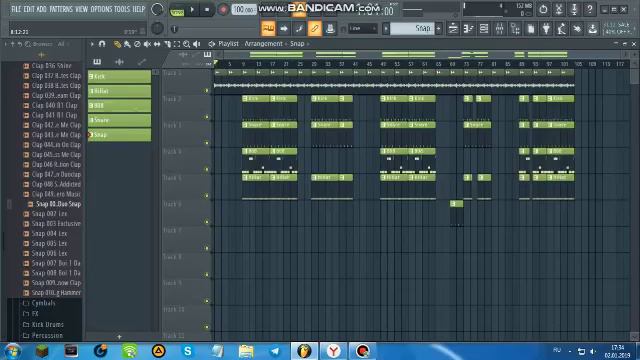The image size is (640, 360).
Task: Open the Line snap dropdown
Action: pos(362,29)
